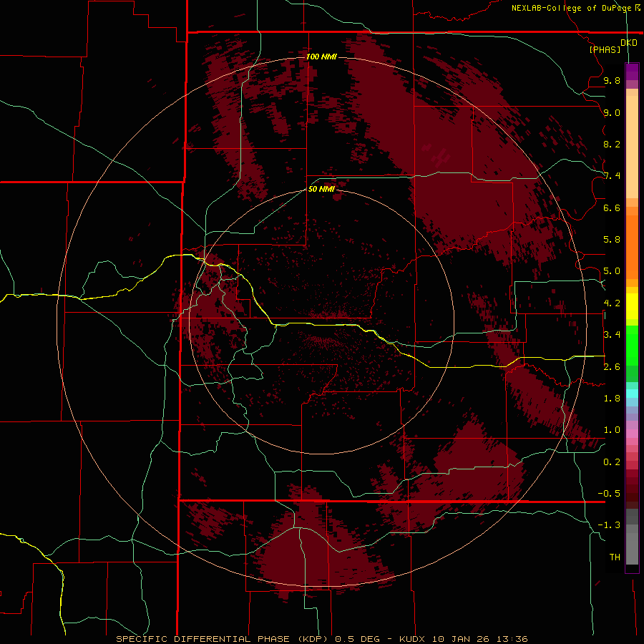This screenshot has width=644, height=644.
Task: Click the 6.6 scale value
Action: tap(612, 208)
